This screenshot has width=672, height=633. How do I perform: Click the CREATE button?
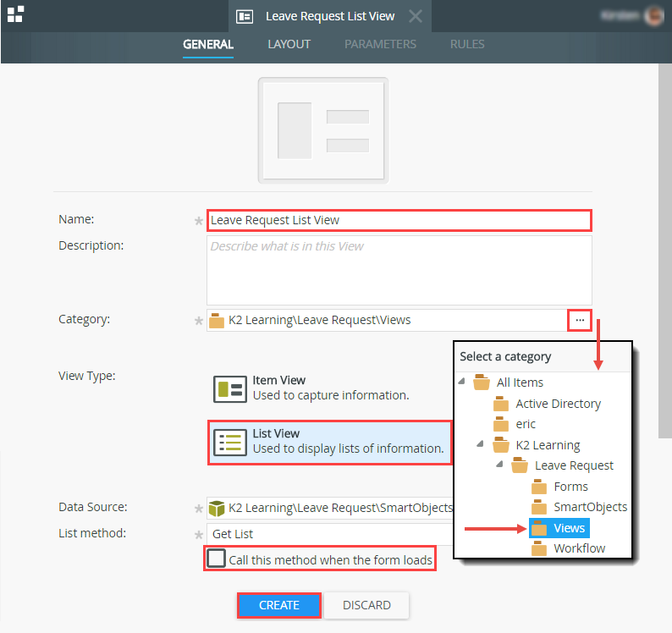click(x=279, y=605)
